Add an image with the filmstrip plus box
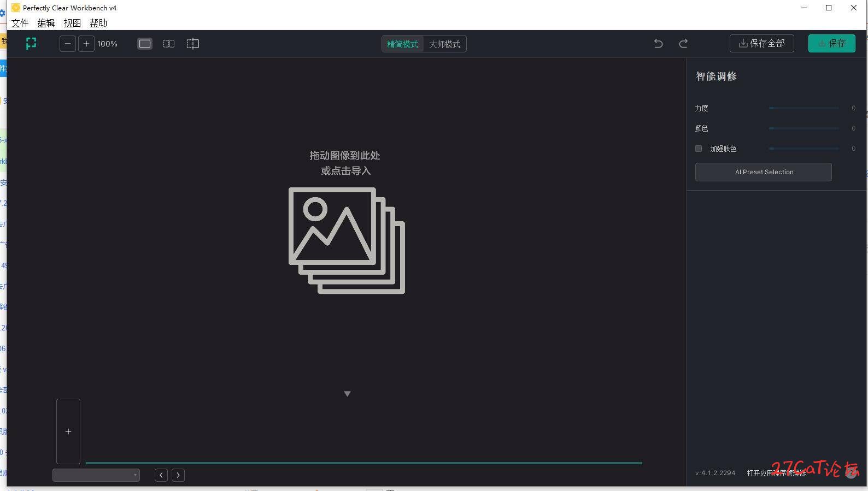The height and width of the screenshot is (491, 868). [x=68, y=431]
